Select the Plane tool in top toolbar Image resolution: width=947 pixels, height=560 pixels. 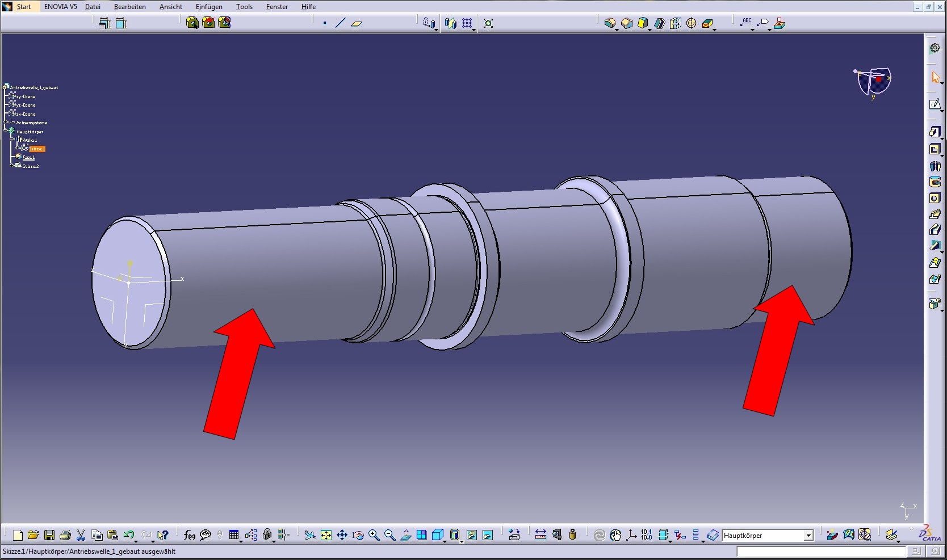coord(357,23)
